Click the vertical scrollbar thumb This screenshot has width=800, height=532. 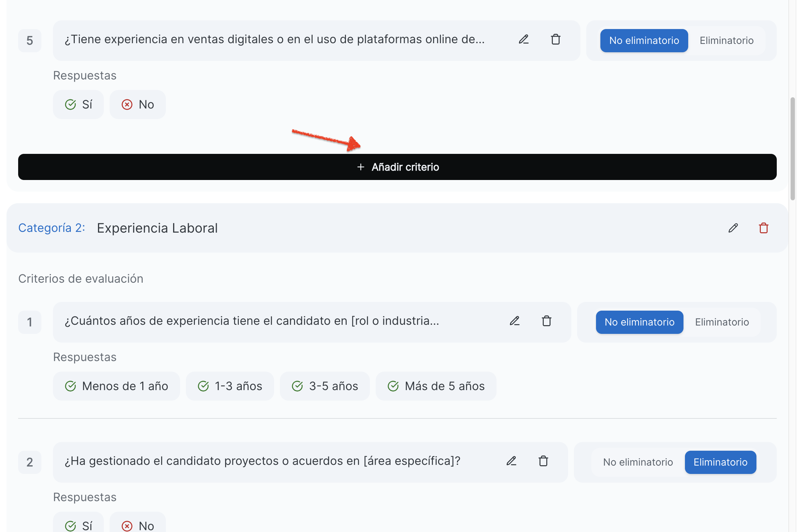coord(792,149)
